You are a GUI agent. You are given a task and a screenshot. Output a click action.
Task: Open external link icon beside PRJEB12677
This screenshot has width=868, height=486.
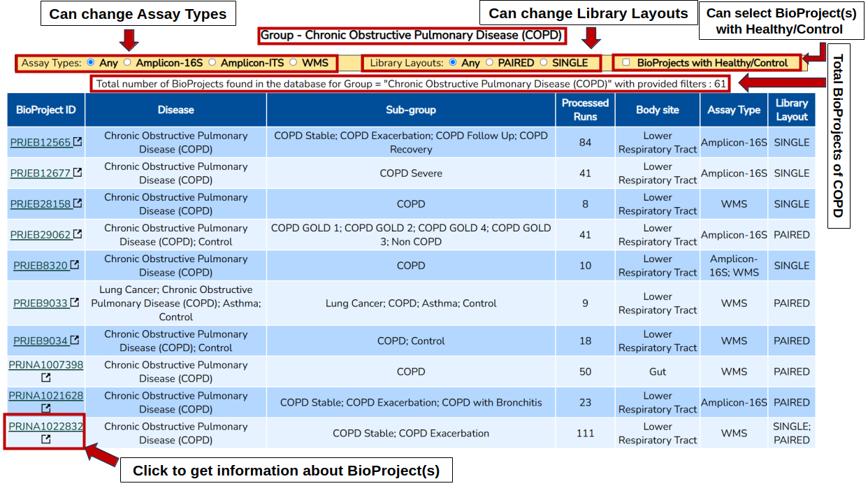tap(78, 173)
